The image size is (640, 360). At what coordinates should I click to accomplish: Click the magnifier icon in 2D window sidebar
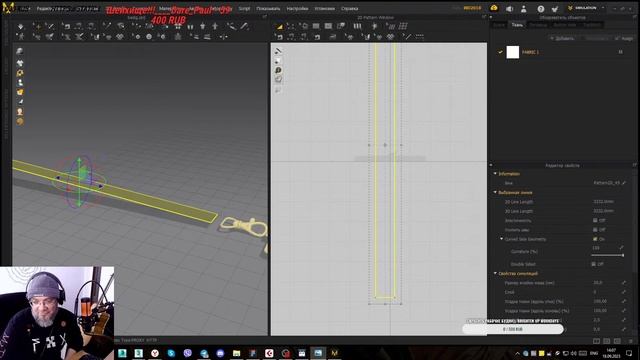click(278, 70)
